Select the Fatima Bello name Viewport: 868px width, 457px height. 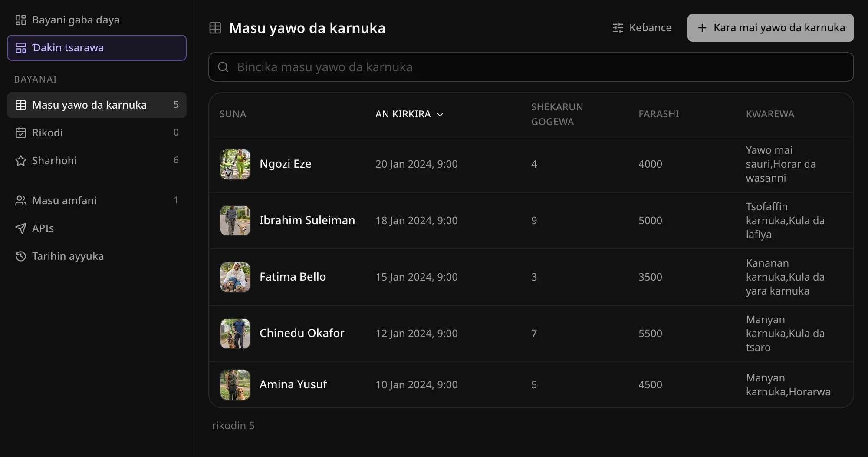click(x=293, y=277)
